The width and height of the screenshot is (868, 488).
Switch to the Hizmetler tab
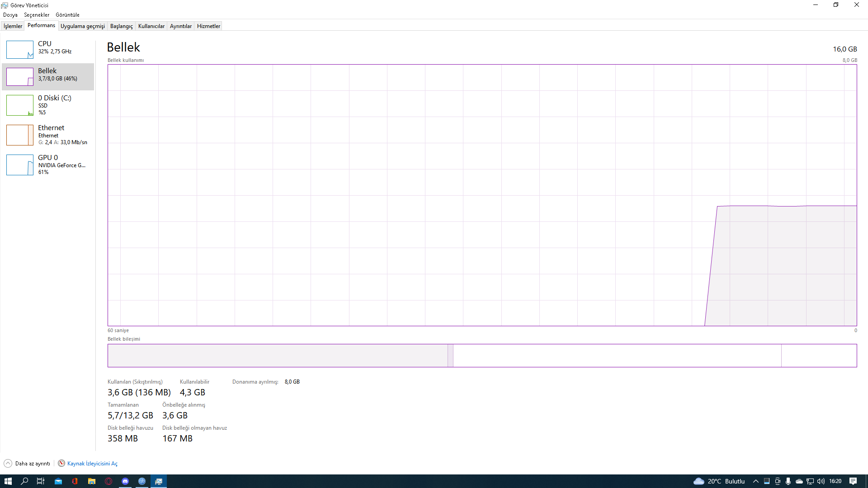click(208, 26)
